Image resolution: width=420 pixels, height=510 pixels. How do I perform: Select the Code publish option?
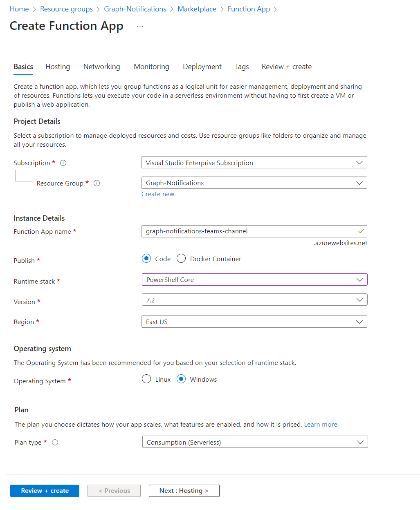[146, 259]
